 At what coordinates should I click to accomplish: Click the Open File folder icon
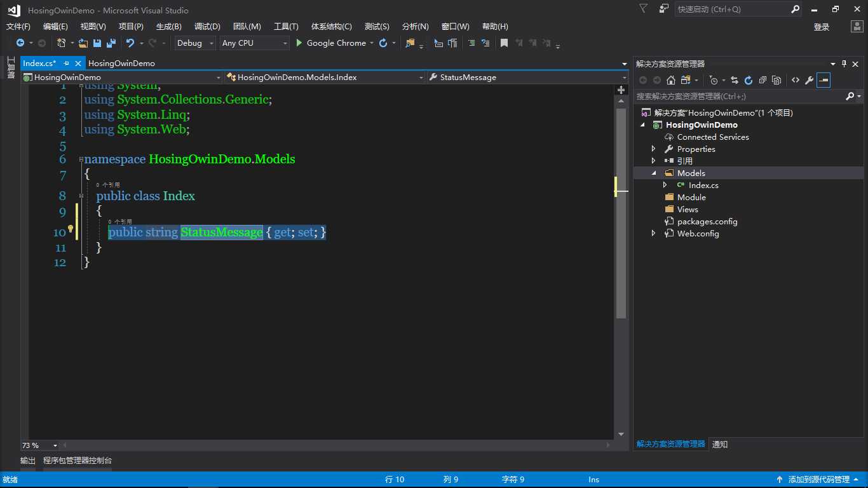pyautogui.click(x=83, y=43)
